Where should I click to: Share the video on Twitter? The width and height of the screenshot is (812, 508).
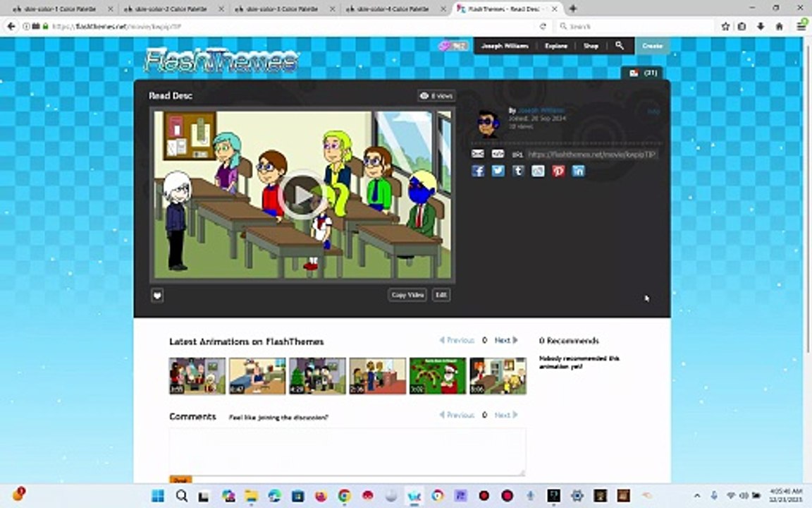[x=498, y=171]
